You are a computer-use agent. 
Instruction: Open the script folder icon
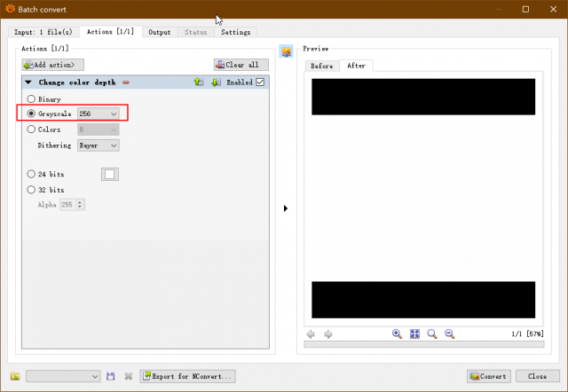[x=15, y=376]
